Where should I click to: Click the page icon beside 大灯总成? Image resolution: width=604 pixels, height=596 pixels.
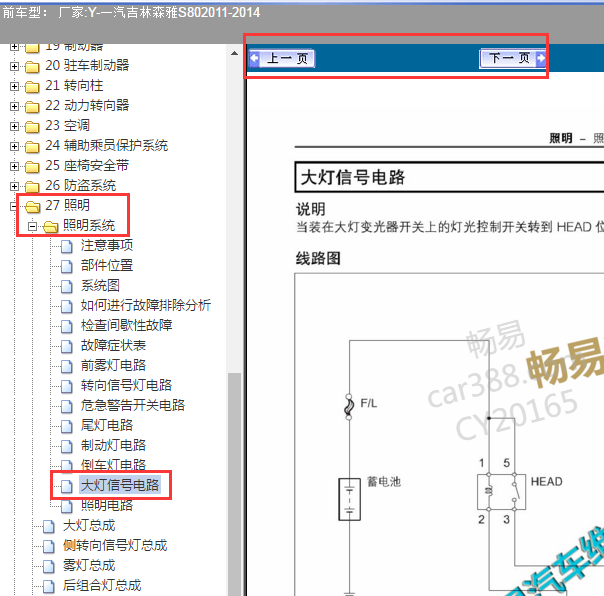click(49, 527)
